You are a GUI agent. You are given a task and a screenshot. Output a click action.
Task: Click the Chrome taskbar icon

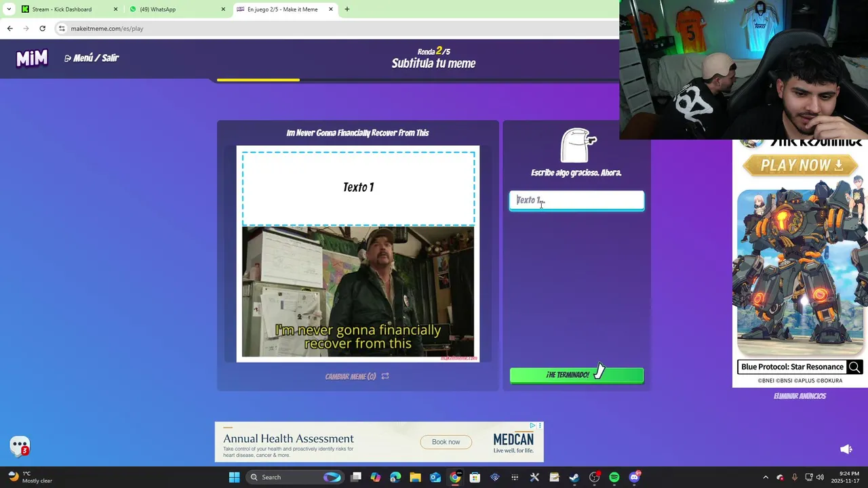[x=455, y=477]
